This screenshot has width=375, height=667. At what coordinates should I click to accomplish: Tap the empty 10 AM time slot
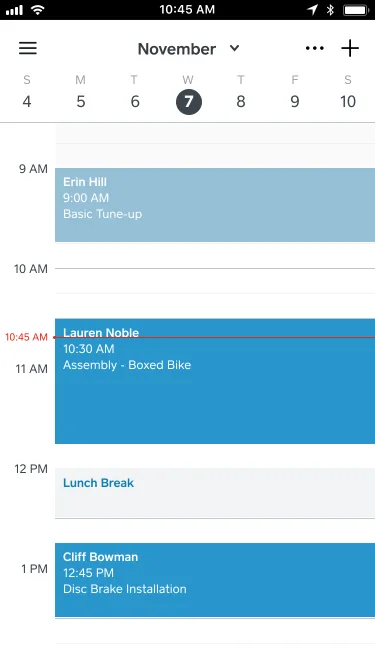[x=215, y=281]
